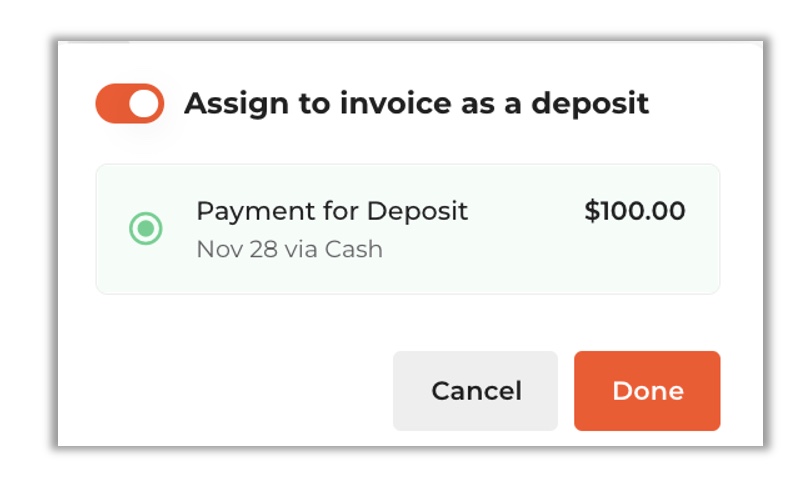Click the $100.00 payment amount

(635, 211)
